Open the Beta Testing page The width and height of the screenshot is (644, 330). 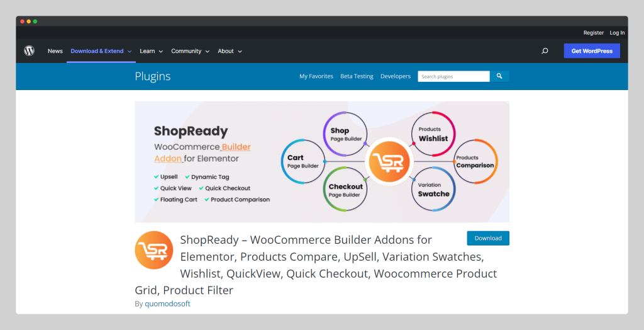pyautogui.click(x=357, y=76)
